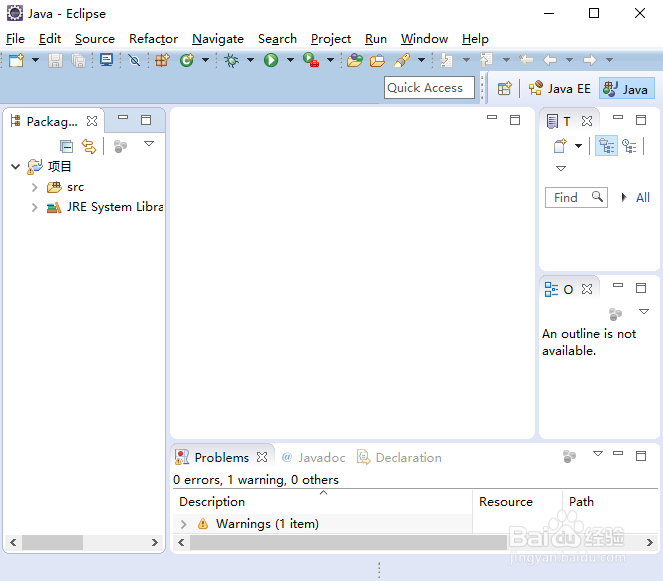Open the Refactor menu
Screen dimensions: 663x581
(153, 39)
